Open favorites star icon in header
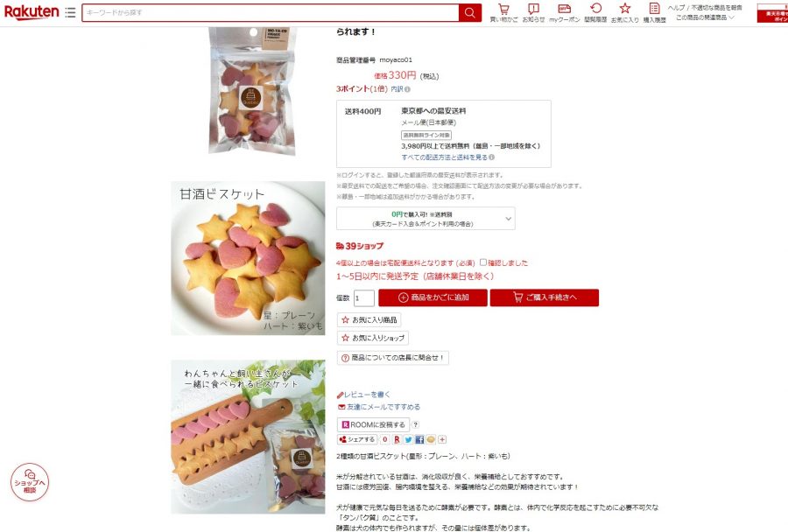This screenshot has height=532, width=788. click(624, 12)
